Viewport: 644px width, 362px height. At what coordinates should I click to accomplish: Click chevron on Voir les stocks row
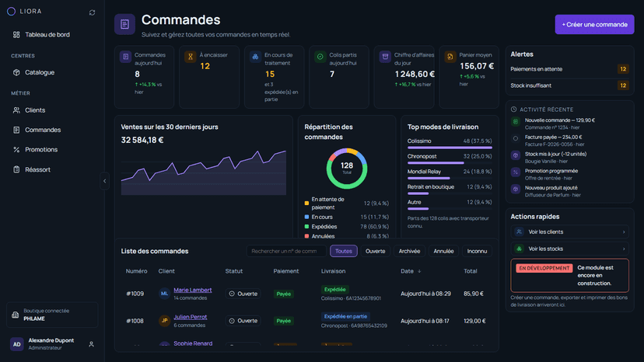624,249
